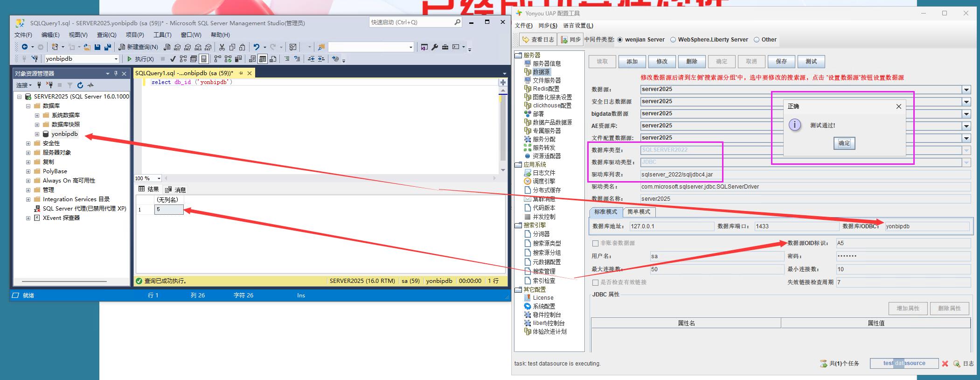Toggle the 是否检查有效链接 checkbox

coord(595,282)
